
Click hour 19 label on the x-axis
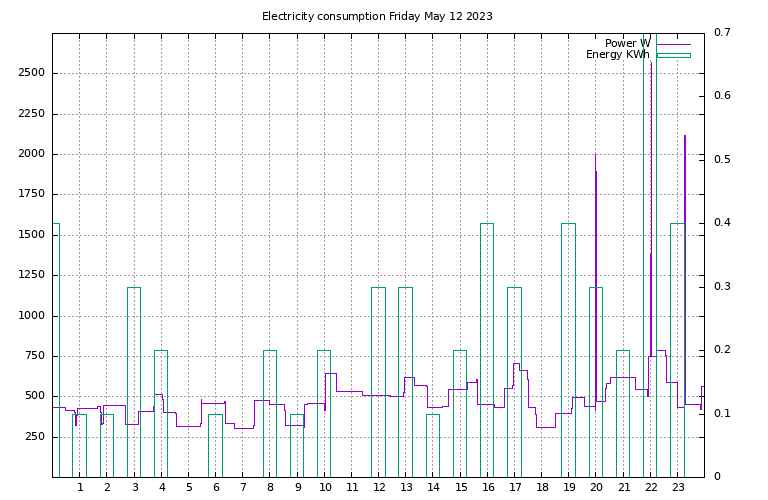point(569,487)
